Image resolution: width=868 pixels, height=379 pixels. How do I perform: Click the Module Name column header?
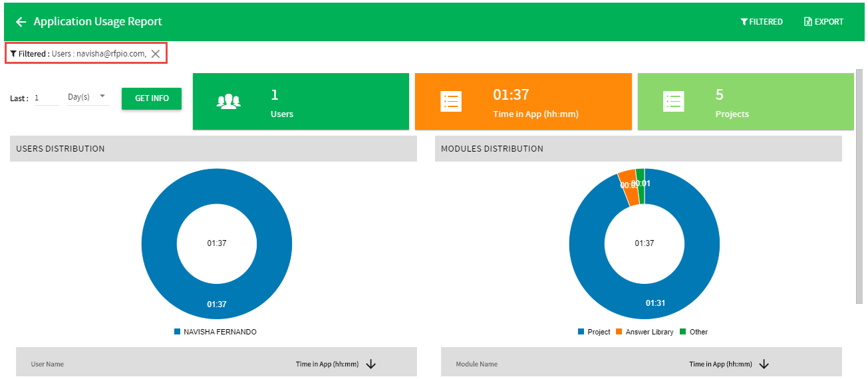(476, 364)
